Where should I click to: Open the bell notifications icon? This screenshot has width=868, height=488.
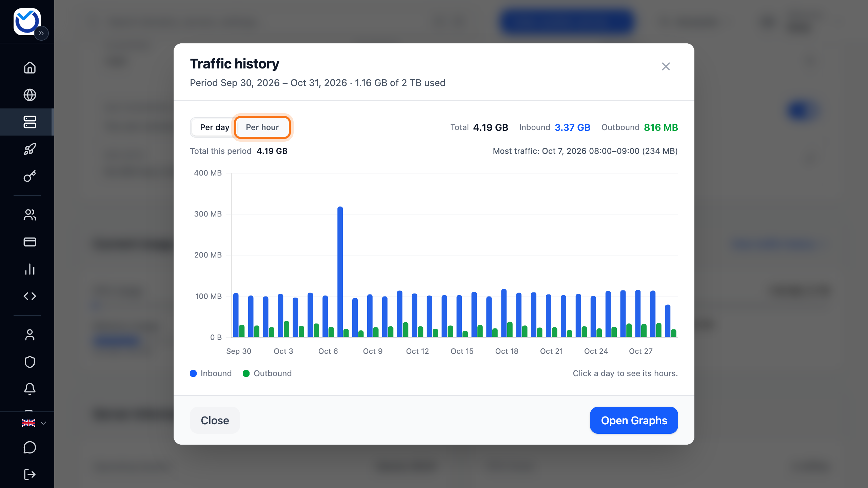point(30,389)
